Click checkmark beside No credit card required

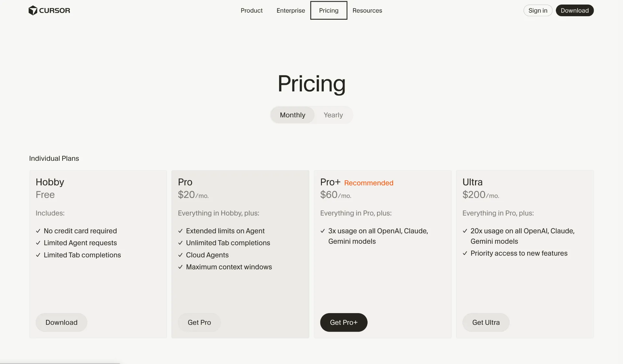(38, 231)
